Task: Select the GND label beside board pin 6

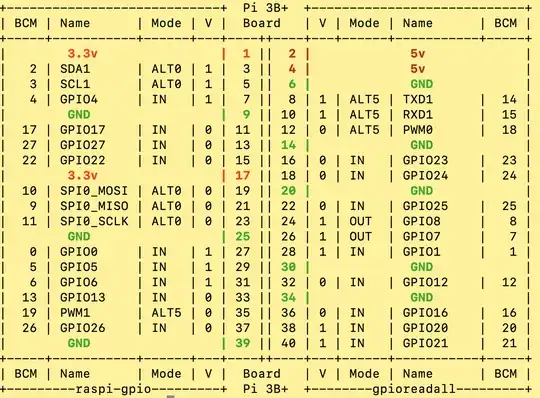Action: [421, 84]
